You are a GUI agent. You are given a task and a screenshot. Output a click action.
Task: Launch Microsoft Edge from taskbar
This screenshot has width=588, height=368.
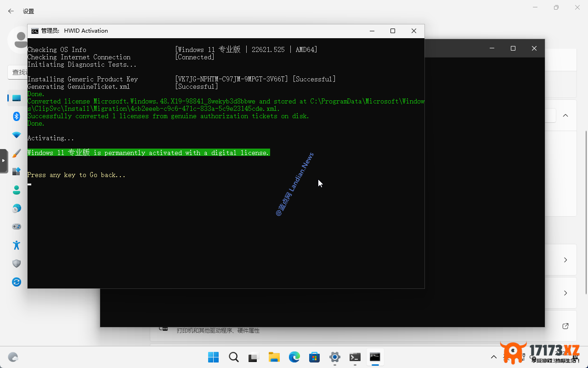pyautogui.click(x=294, y=357)
